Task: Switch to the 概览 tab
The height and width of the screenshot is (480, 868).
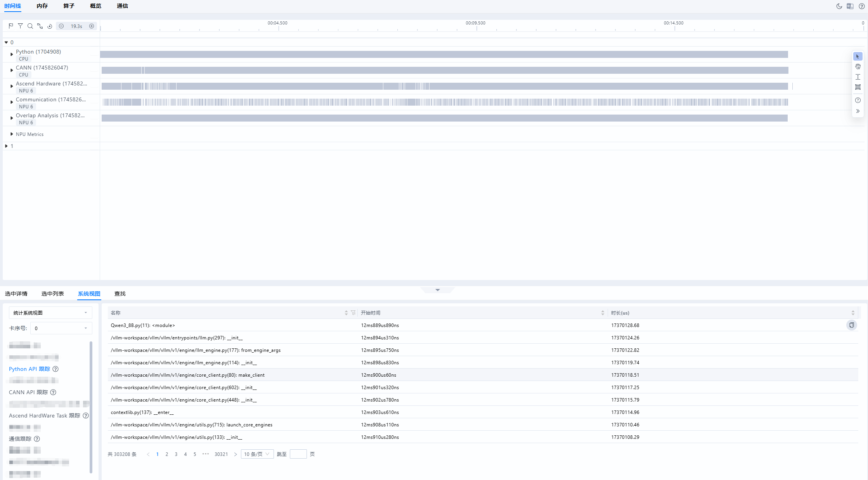Action: tap(96, 6)
